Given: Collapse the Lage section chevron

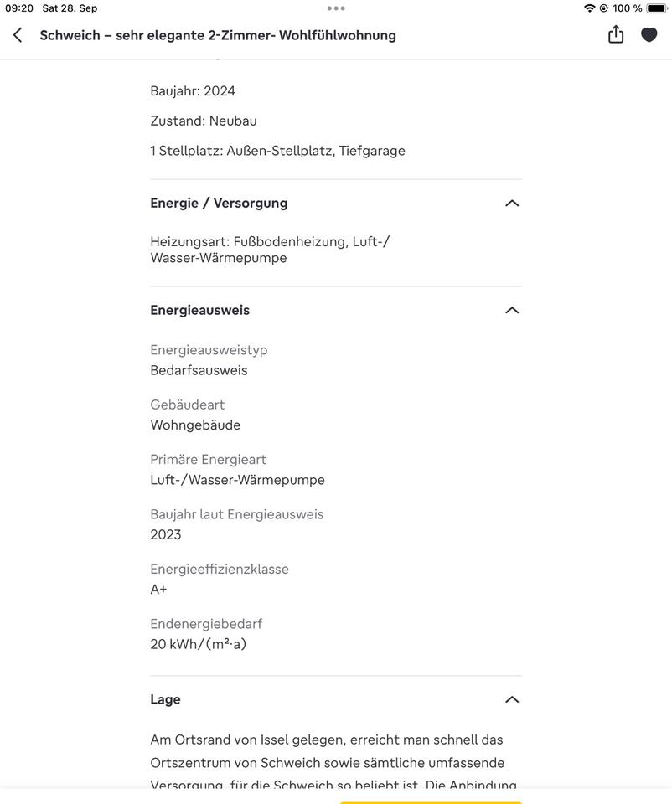Looking at the screenshot, I should pyautogui.click(x=512, y=700).
